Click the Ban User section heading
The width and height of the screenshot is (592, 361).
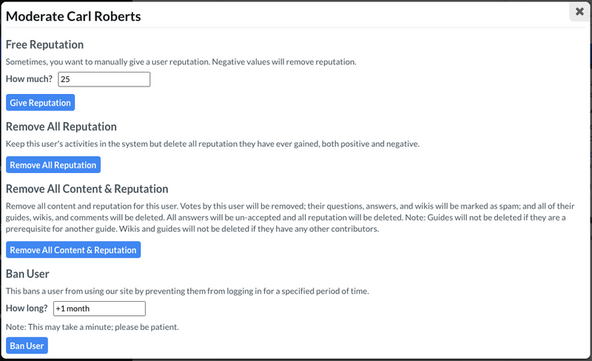tap(28, 274)
